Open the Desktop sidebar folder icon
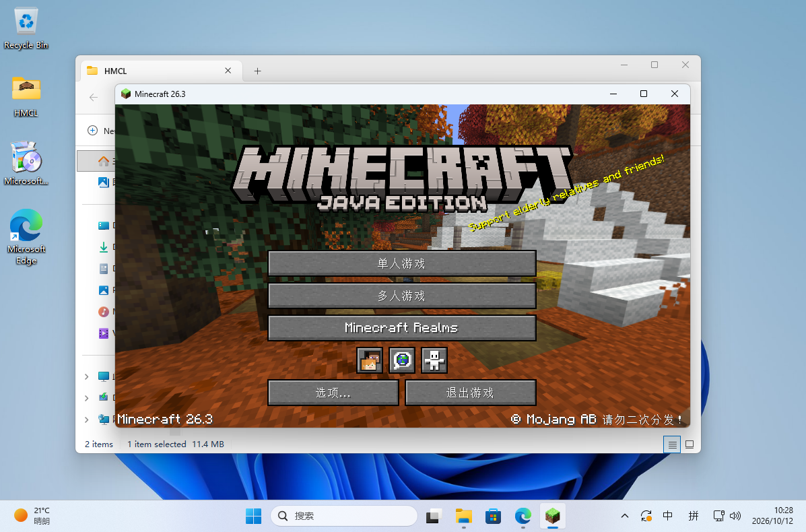The width and height of the screenshot is (806, 532). (x=103, y=225)
